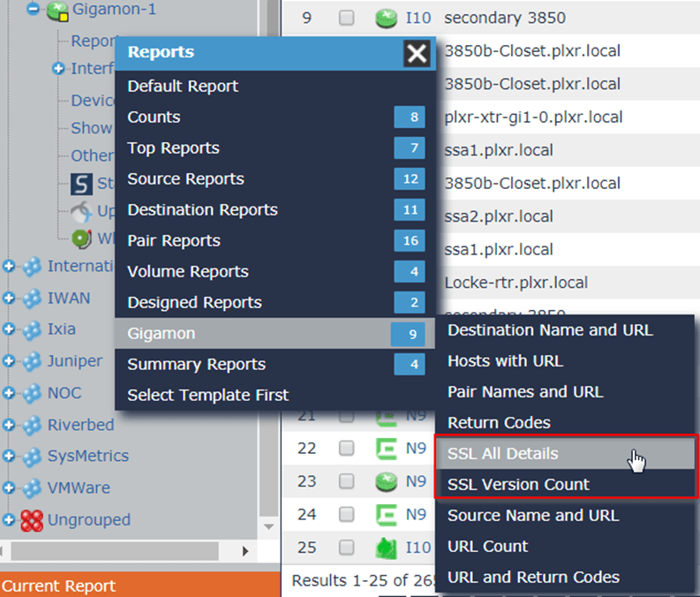Click the Juniper group cluster icon
The height and width of the screenshot is (597, 700).
point(32,362)
